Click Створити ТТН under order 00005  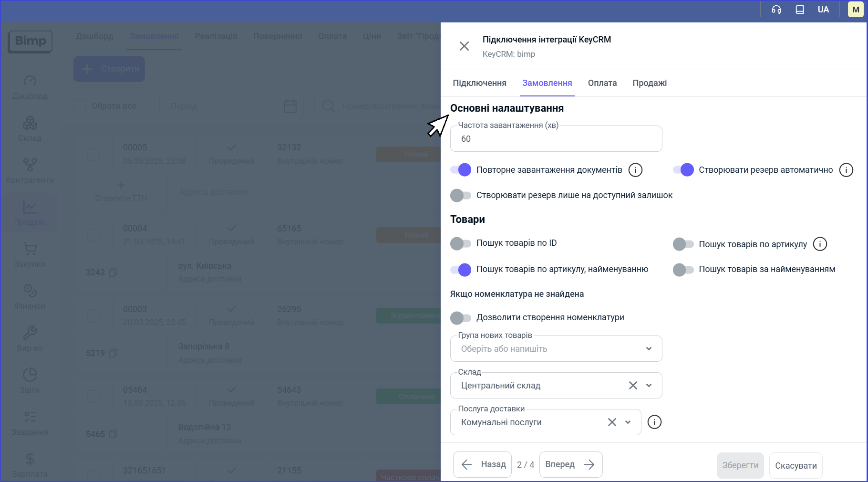(121, 191)
